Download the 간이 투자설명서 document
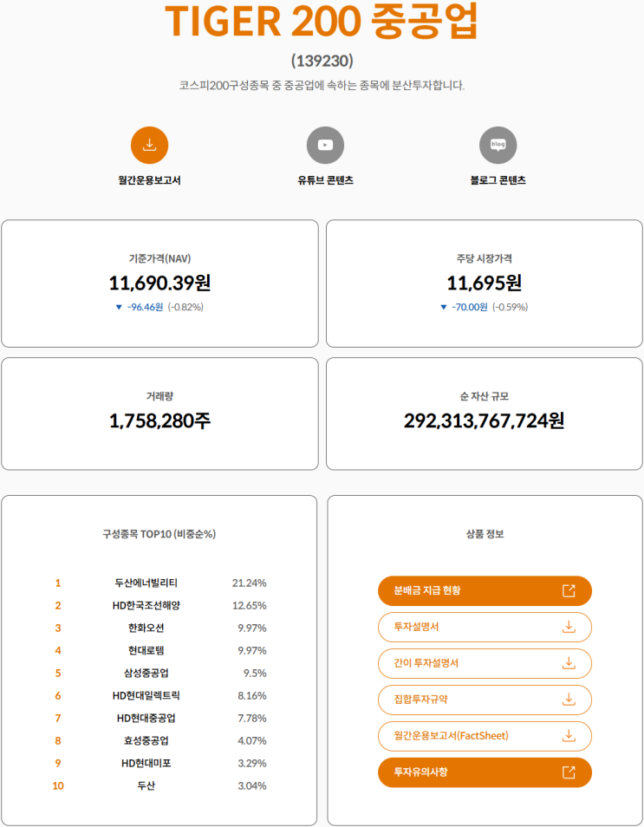Screen dimensions: 644x827 (485, 663)
